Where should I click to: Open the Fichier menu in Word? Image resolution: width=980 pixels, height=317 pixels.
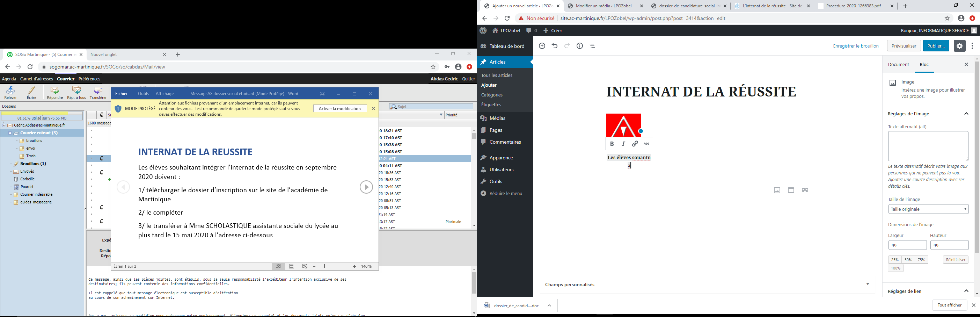[x=121, y=94]
